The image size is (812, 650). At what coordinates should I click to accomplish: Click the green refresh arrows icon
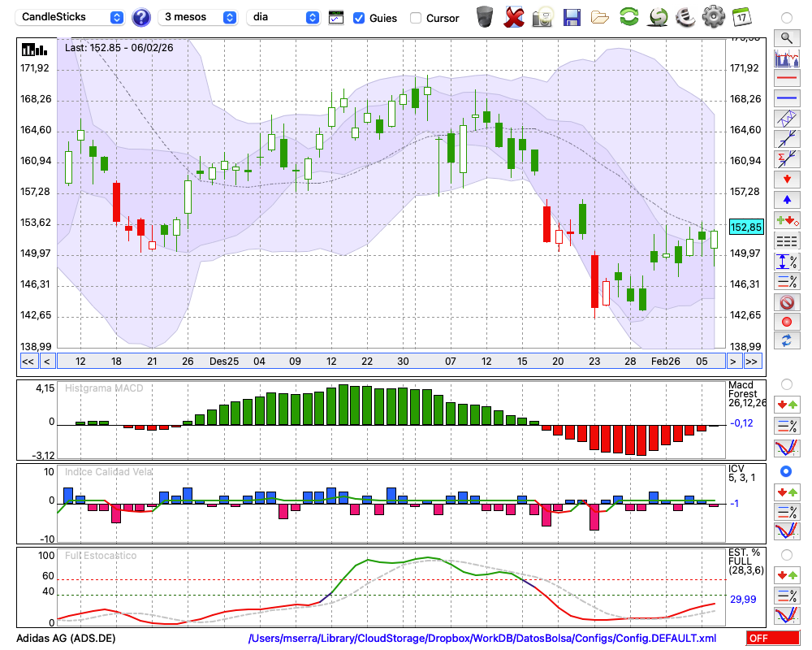click(x=628, y=17)
